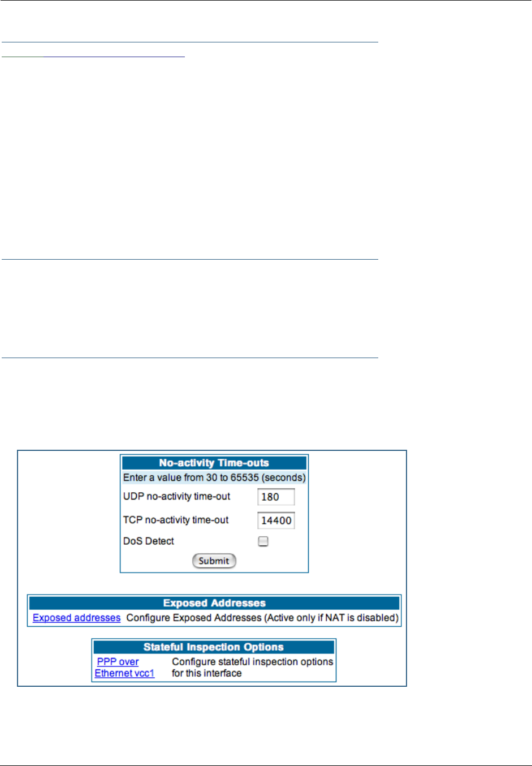The image size is (532, 766).
Task: Click the 'DoS Detect' label
Action: pyautogui.click(x=149, y=541)
